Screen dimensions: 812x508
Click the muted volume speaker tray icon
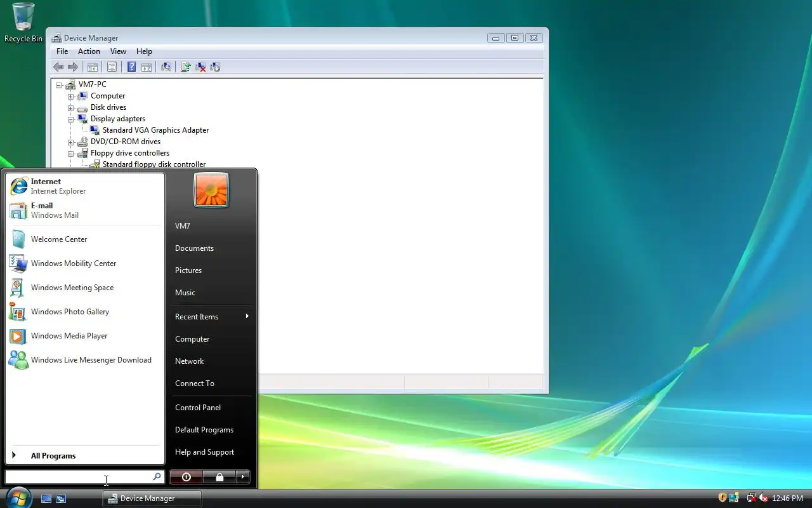pyautogui.click(x=763, y=498)
